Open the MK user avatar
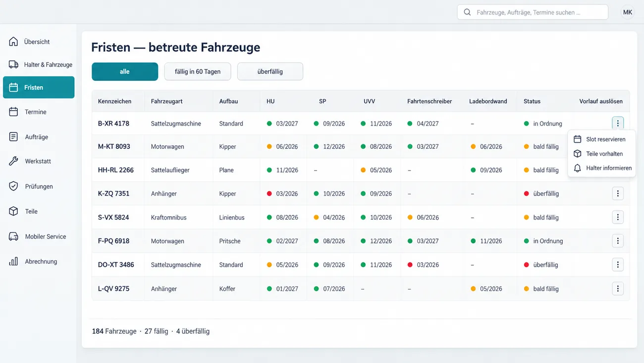Screen dimensions: 644x363 (628, 12)
